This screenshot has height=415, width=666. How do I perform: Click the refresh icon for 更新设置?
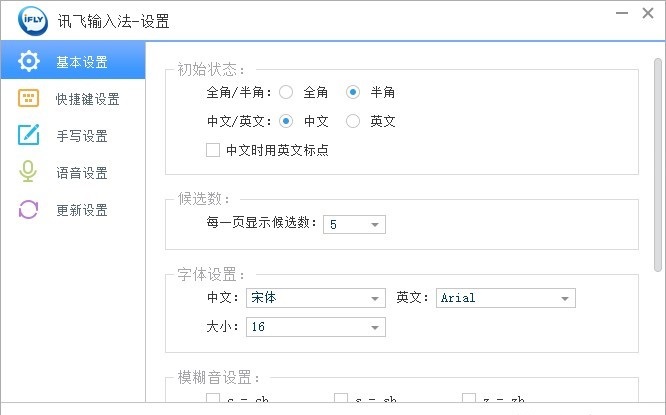pyautogui.click(x=28, y=209)
